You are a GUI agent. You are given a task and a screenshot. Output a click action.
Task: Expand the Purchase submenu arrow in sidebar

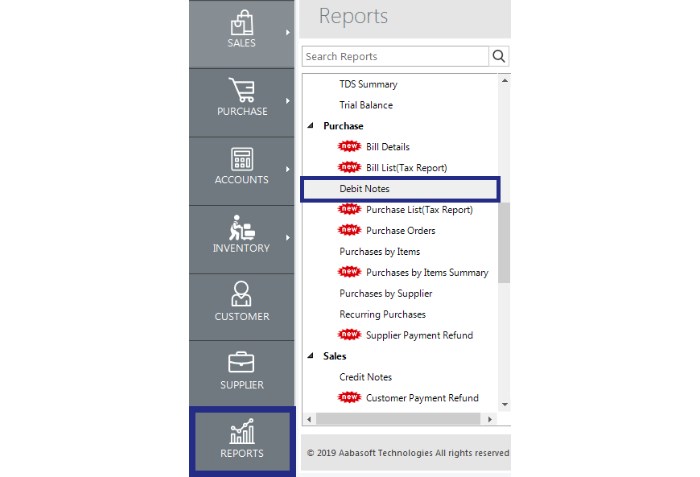click(x=288, y=101)
